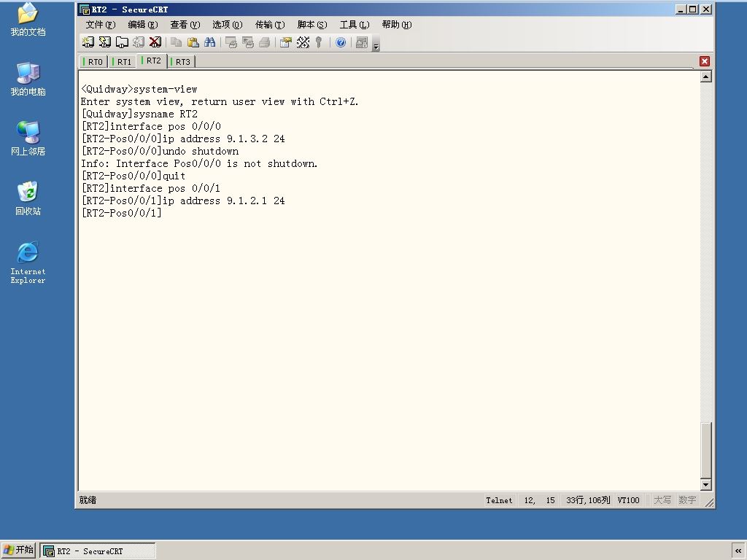Click the Print Selection icon
Viewport: 747px width, 560px height.
click(248, 42)
